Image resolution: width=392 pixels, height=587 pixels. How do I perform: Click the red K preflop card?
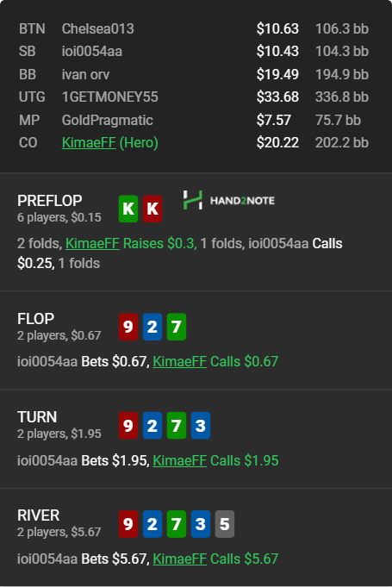(152, 209)
